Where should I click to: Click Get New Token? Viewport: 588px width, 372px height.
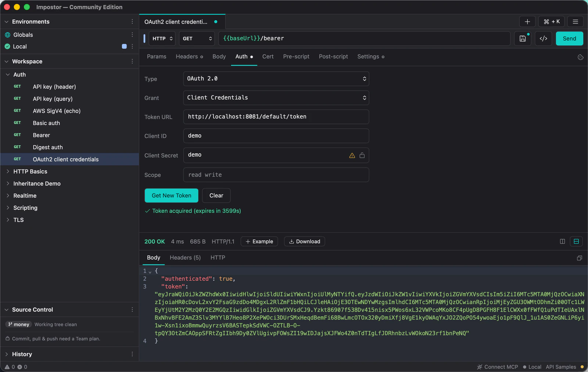click(172, 196)
